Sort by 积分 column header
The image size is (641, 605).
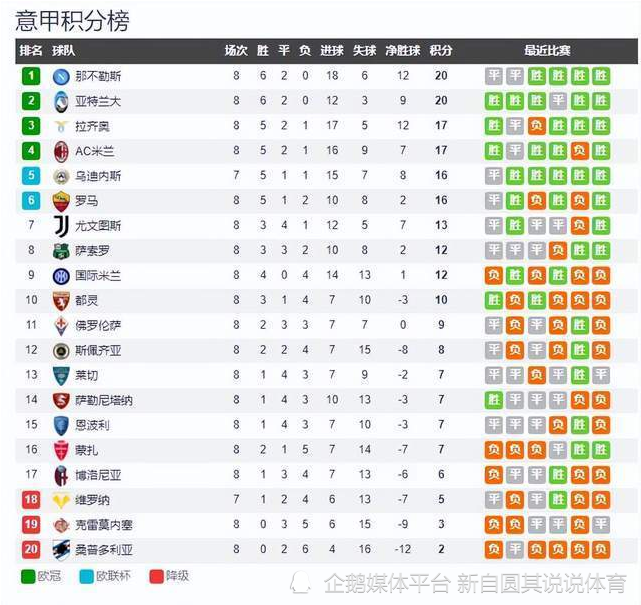(x=441, y=50)
